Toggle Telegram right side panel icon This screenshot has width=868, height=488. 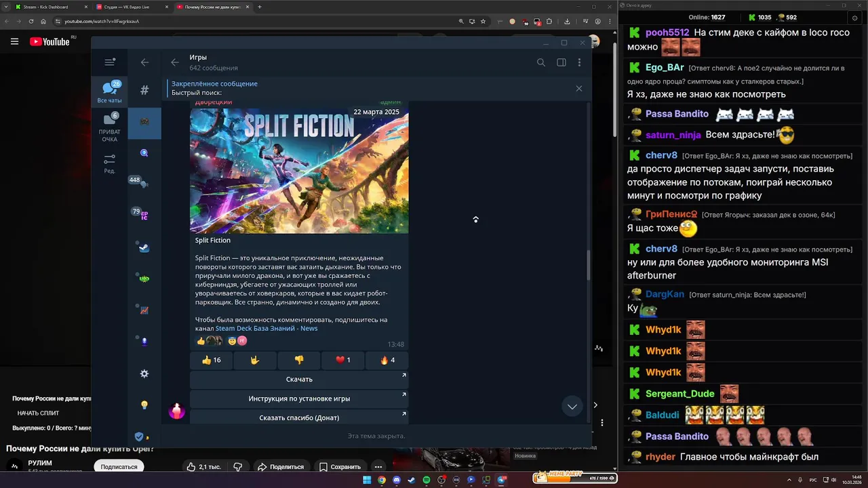point(561,62)
